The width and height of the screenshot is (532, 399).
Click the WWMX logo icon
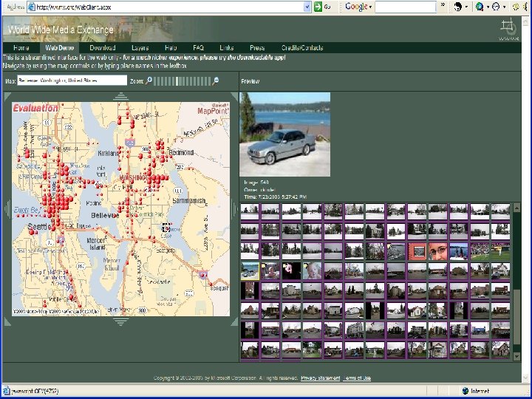coord(507,28)
